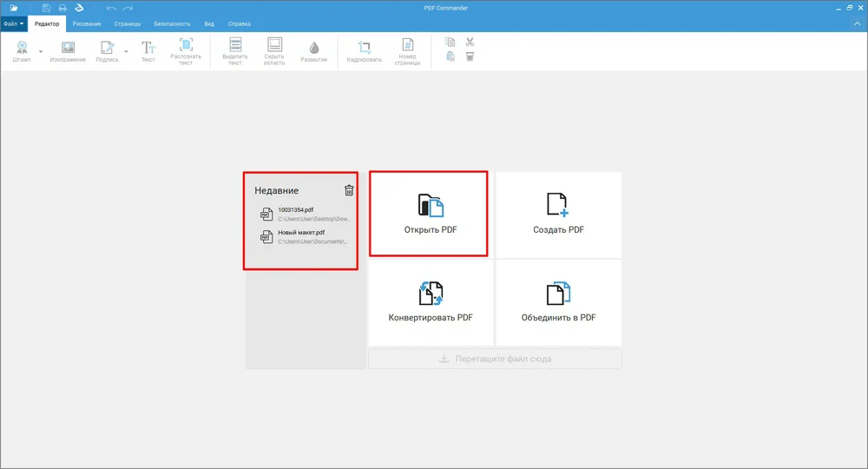Expand the Подпись dropdown arrow
Viewport: 868px width, 469px height.
tap(126, 51)
